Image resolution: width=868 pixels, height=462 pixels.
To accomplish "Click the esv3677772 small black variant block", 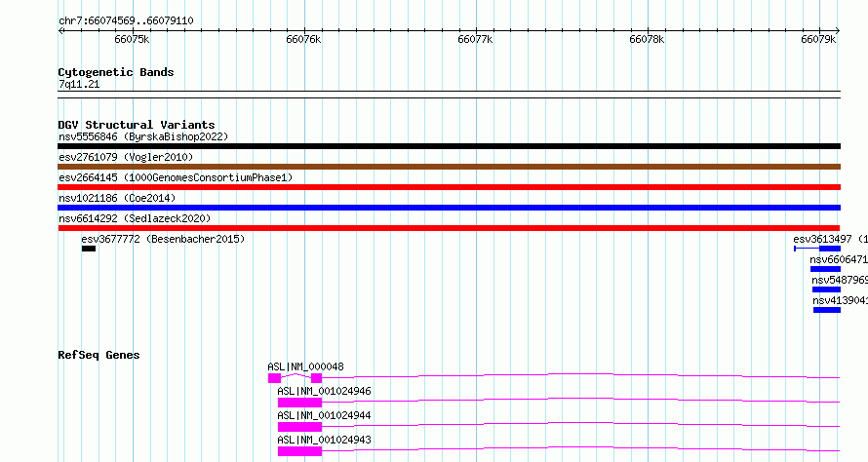I will tap(89, 249).
